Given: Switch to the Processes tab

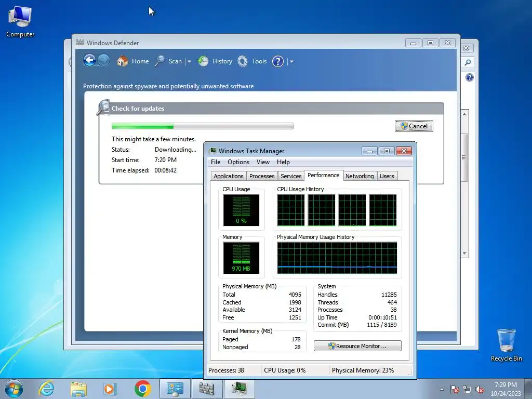Looking at the screenshot, I should coord(262,176).
